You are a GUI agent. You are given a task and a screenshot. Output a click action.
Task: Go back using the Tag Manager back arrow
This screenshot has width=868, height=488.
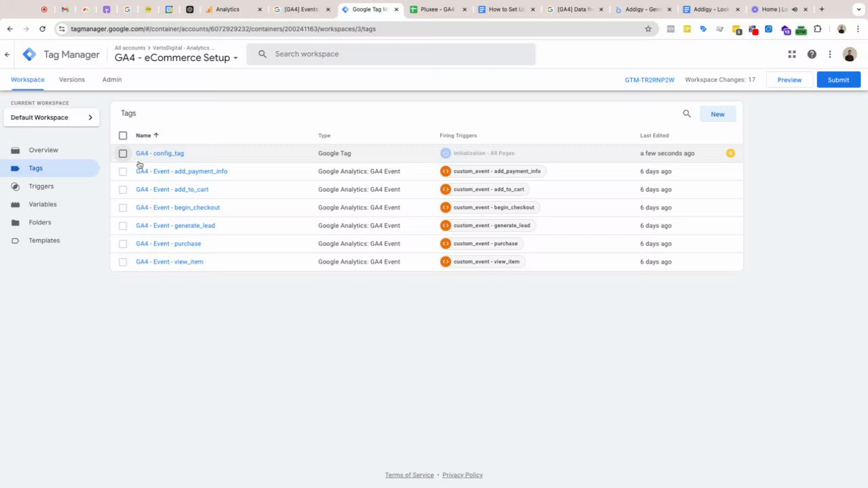7,55
